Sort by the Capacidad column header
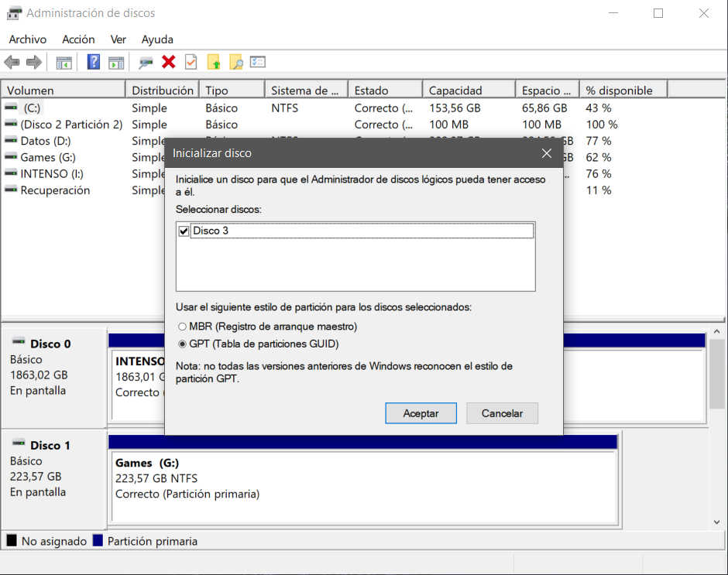Screen dimensions: 728x575 [x=469, y=90]
